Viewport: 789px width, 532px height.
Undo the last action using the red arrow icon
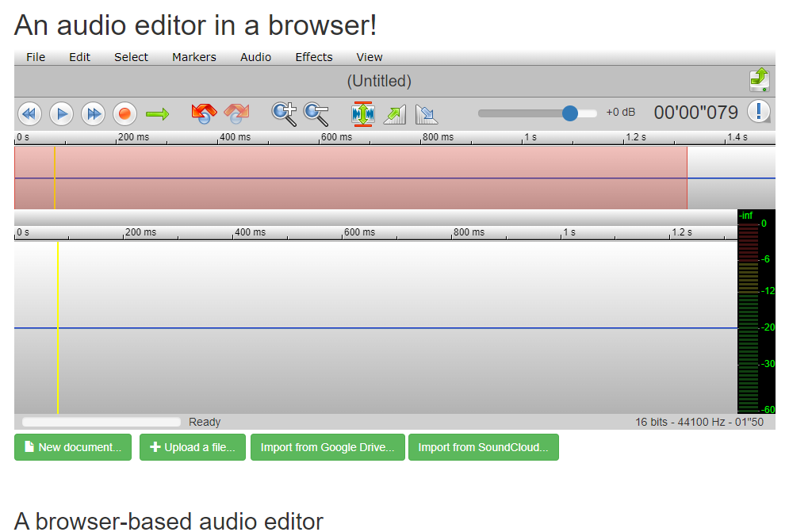204,113
